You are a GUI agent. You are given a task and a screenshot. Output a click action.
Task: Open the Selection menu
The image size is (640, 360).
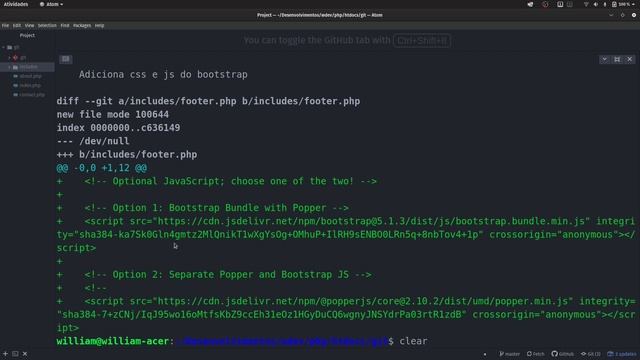(x=47, y=25)
